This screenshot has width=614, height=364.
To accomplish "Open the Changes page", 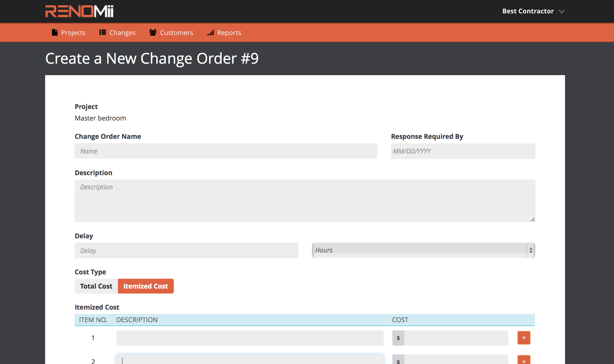I will 122,33.
